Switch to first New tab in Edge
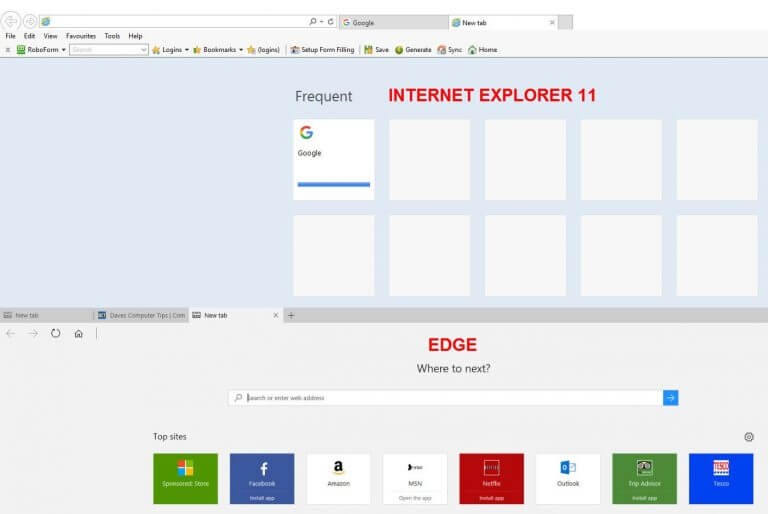This screenshot has width=768, height=514. 46,315
